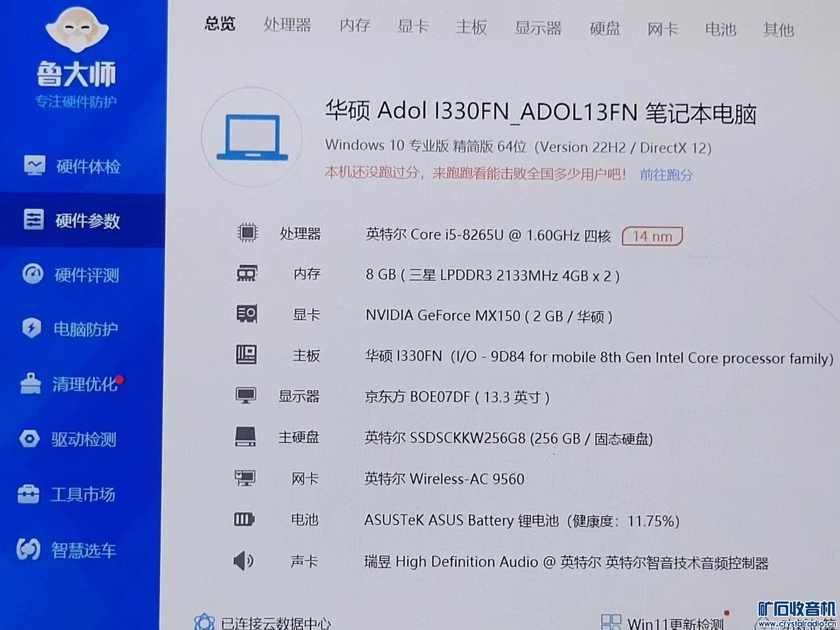Click the 瑞昱 High Definition Audio value
Image resolution: width=840 pixels, height=630 pixels.
tap(566, 562)
